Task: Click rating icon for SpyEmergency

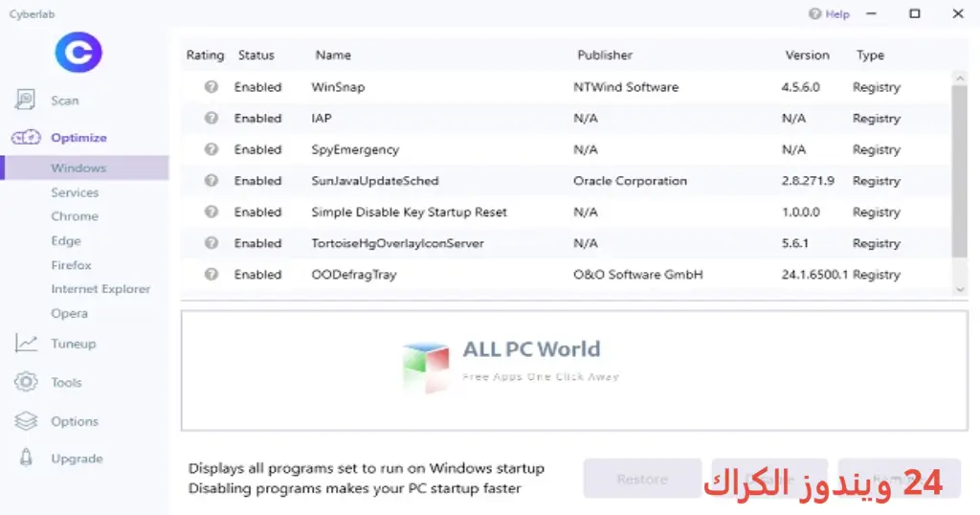Action: pyautogui.click(x=212, y=149)
